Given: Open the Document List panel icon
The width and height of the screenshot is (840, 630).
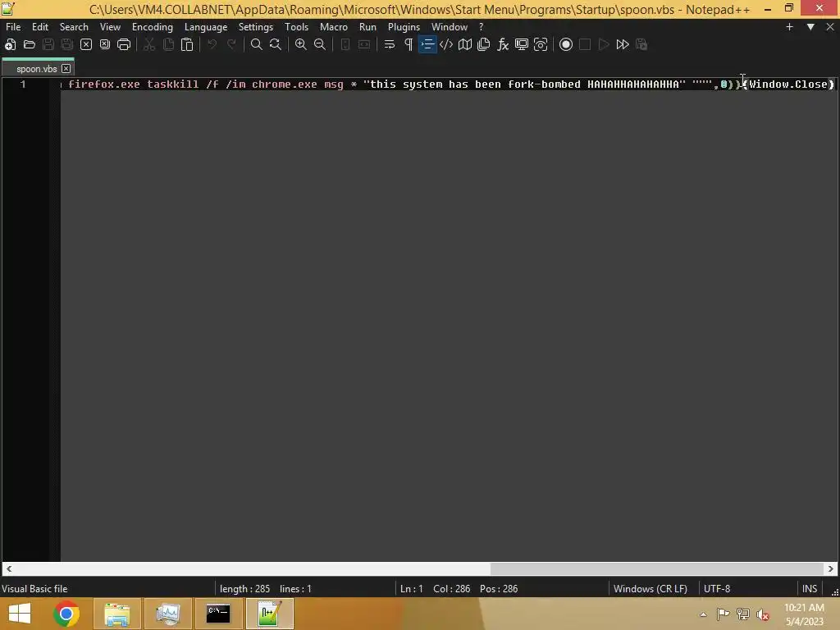Looking at the screenshot, I should [484, 44].
